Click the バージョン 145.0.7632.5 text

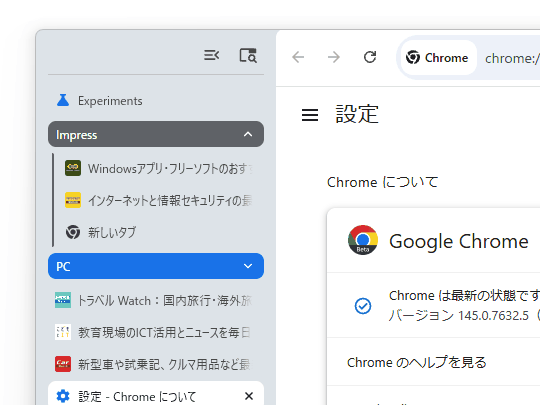coord(459,315)
